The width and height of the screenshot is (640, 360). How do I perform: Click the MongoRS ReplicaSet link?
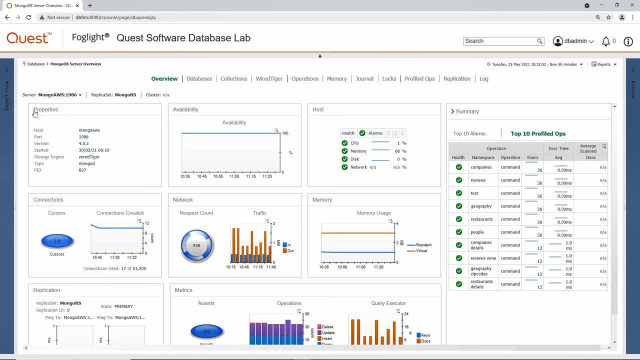coord(125,95)
